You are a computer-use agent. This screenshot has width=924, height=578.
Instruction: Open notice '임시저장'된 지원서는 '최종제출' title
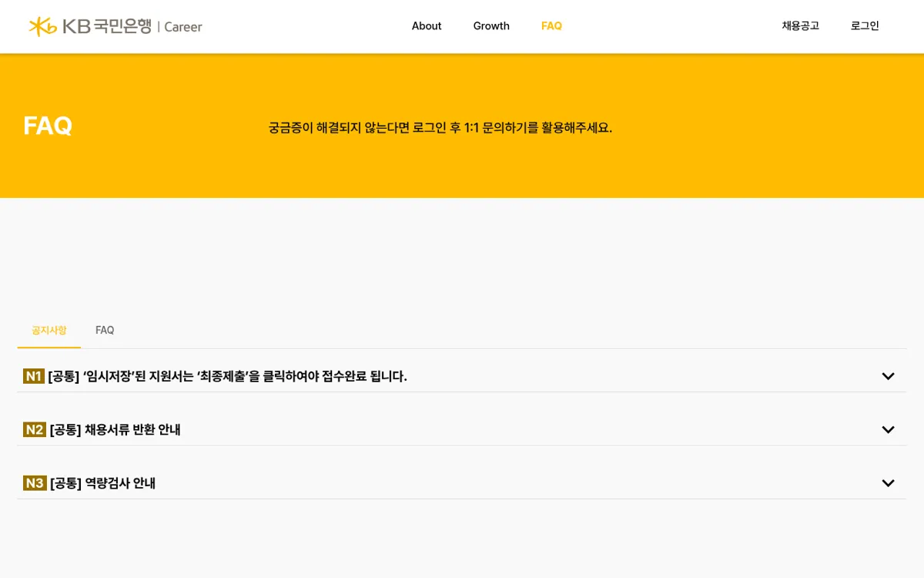pyautogui.click(x=227, y=376)
